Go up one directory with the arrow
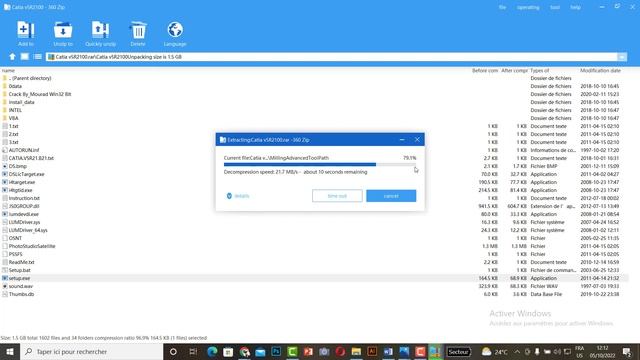640x360 pixels. [x=12, y=57]
